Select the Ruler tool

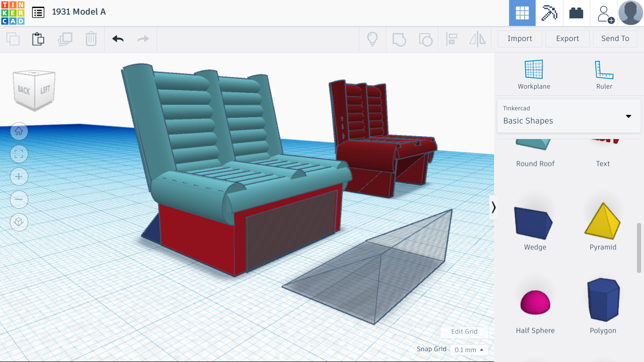[x=604, y=74]
